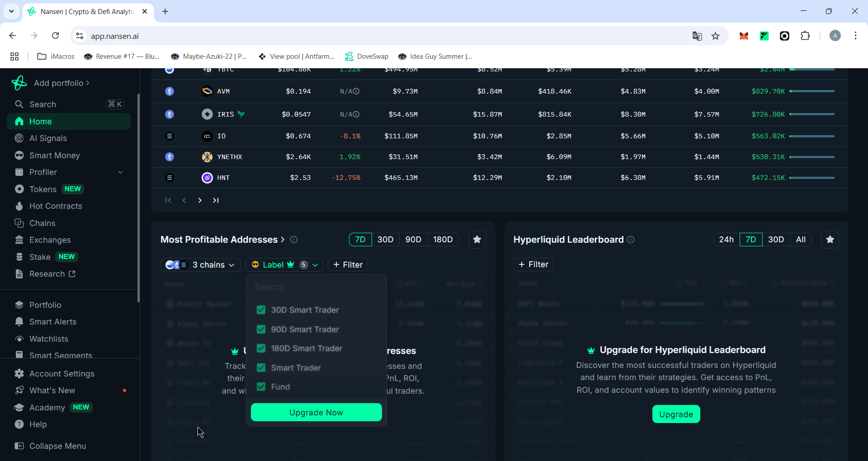Open AI Signals page

pos(48,138)
